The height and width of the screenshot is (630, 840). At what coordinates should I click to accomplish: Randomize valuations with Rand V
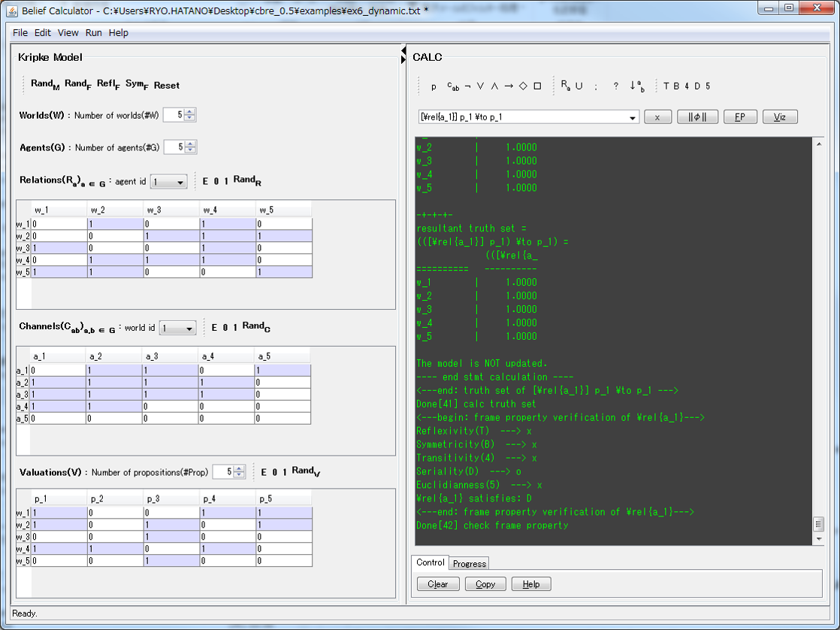(306, 471)
